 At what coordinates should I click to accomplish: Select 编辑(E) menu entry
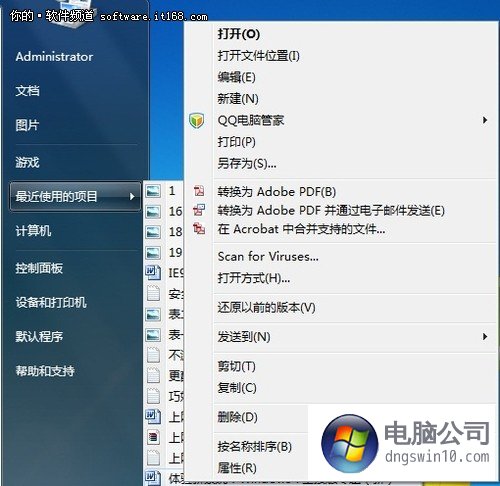pyautogui.click(x=237, y=77)
